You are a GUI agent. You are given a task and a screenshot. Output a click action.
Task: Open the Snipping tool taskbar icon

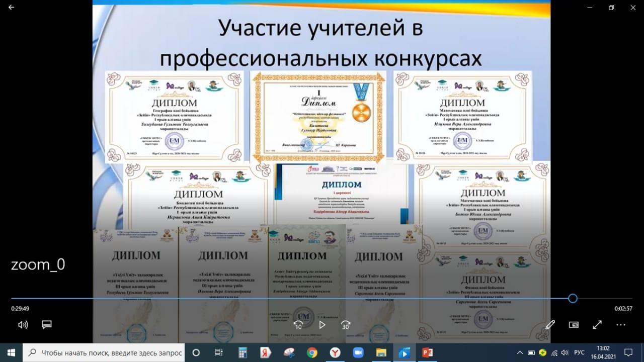click(x=289, y=352)
